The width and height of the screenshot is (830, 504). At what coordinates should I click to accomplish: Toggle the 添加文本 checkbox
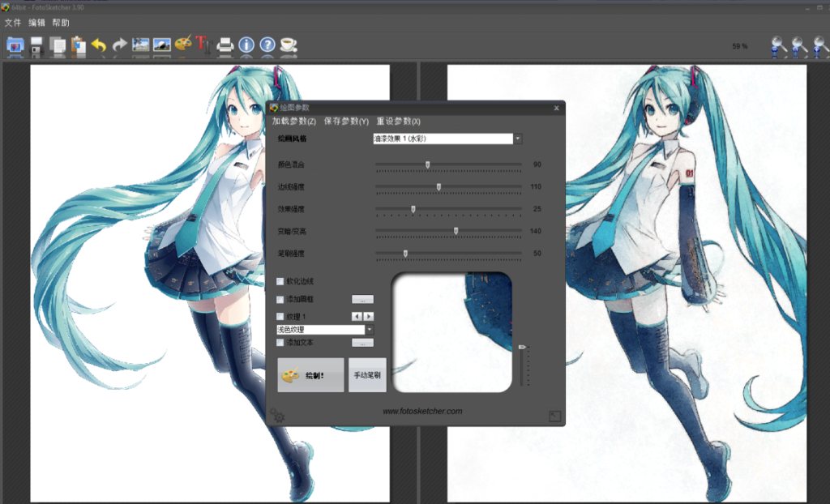(280, 343)
